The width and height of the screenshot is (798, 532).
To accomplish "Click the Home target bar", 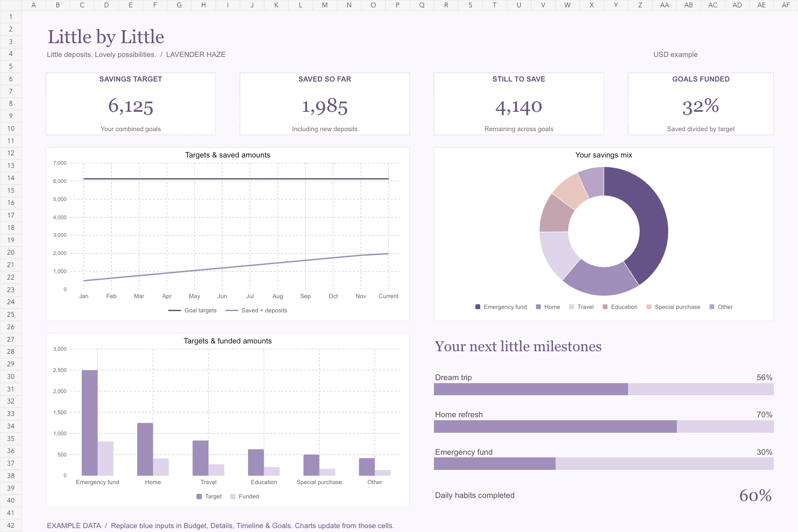I will click(x=145, y=449).
